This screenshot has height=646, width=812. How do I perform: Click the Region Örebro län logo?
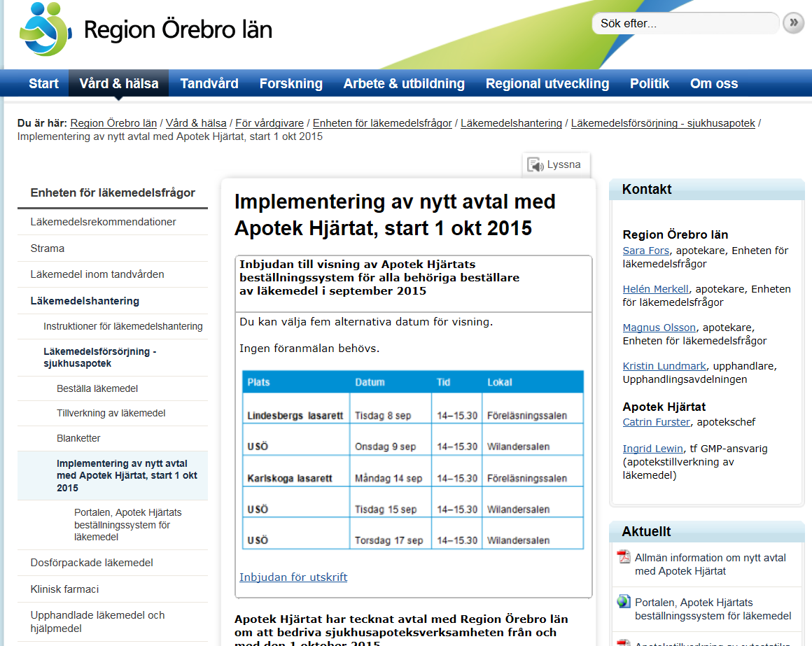pos(145,29)
